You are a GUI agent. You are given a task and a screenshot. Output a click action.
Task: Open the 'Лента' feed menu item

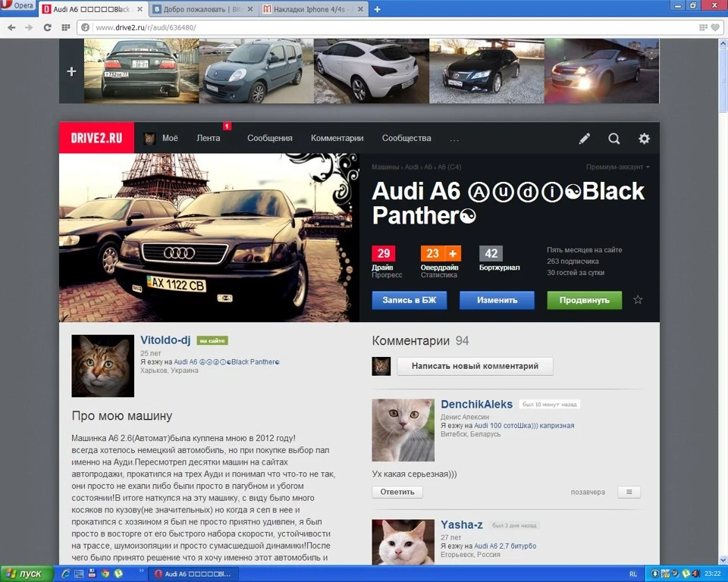click(x=209, y=138)
